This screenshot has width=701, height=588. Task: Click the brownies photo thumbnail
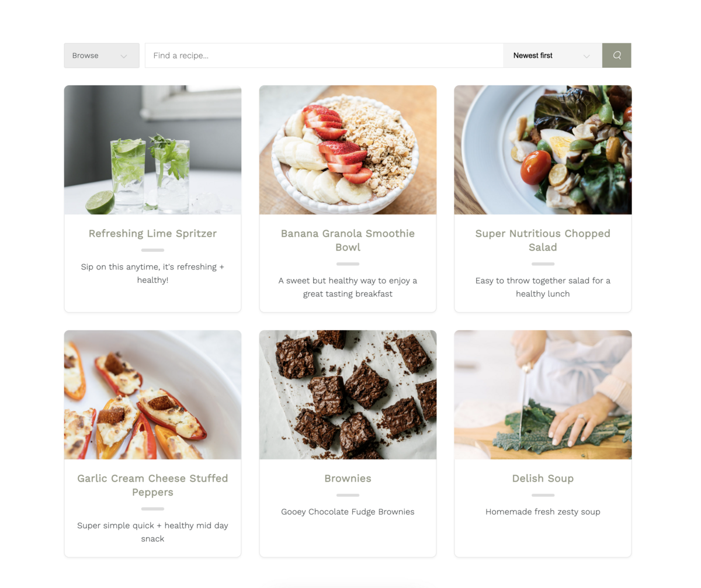pos(348,395)
